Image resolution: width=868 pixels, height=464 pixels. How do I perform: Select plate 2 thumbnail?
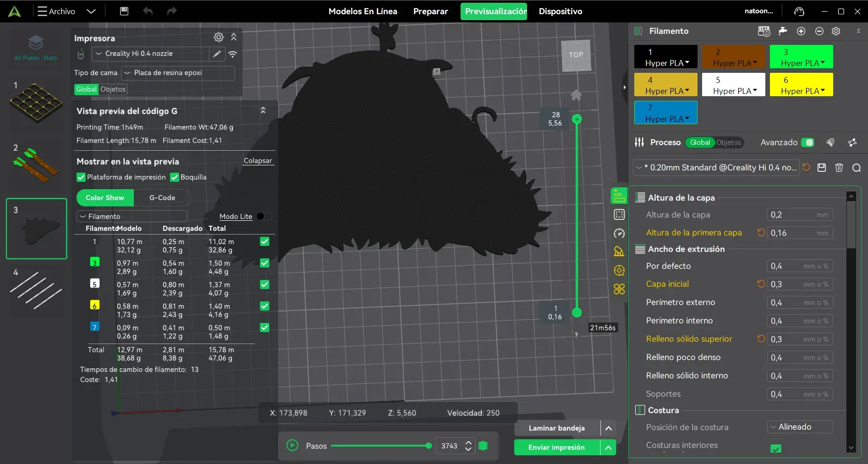tap(36, 166)
